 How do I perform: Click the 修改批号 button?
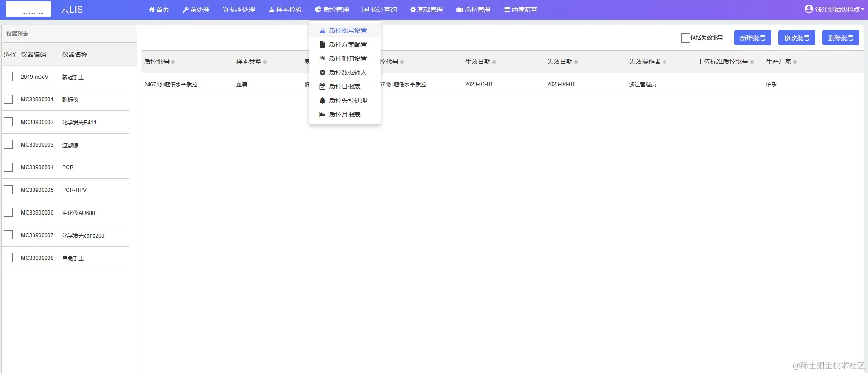coord(797,38)
